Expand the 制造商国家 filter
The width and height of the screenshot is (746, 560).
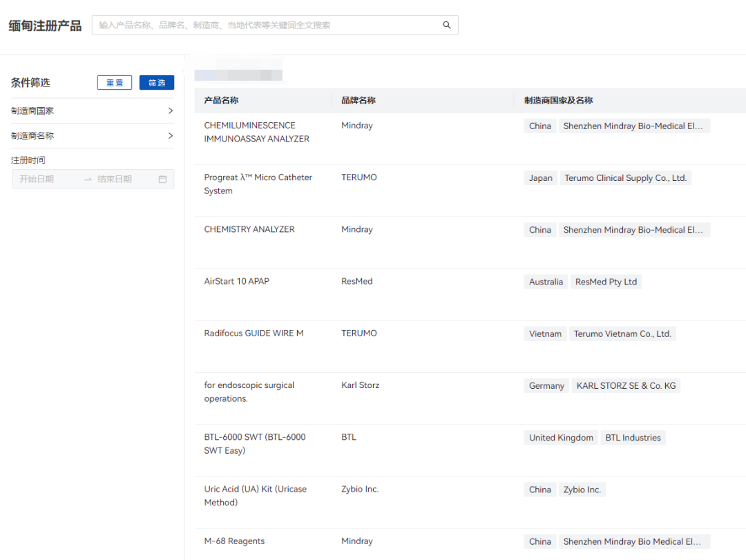pos(93,110)
